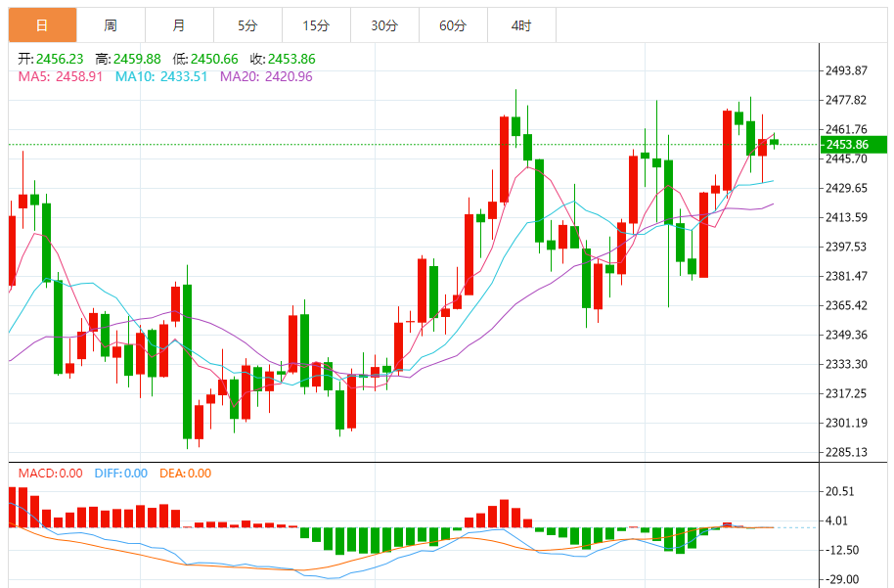
Task: Click the 2413.59 price axis label
Action: [x=846, y=217]
